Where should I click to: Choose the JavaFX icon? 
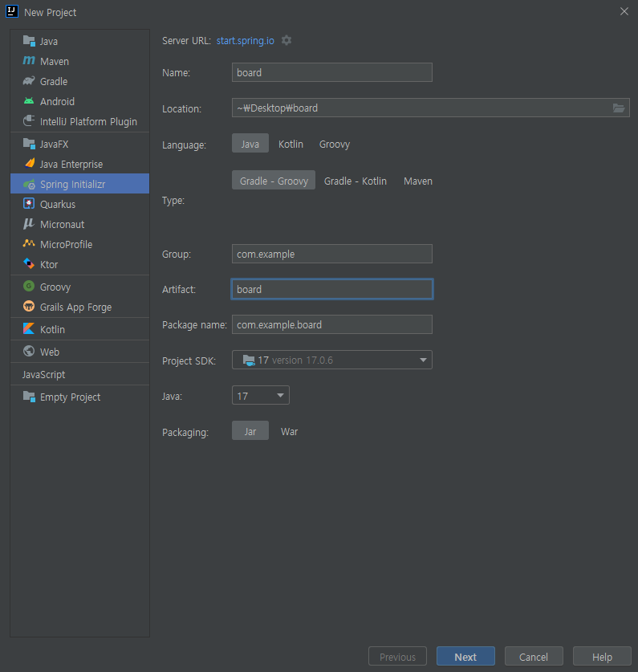pyautogui.click(x=29, y=144)
